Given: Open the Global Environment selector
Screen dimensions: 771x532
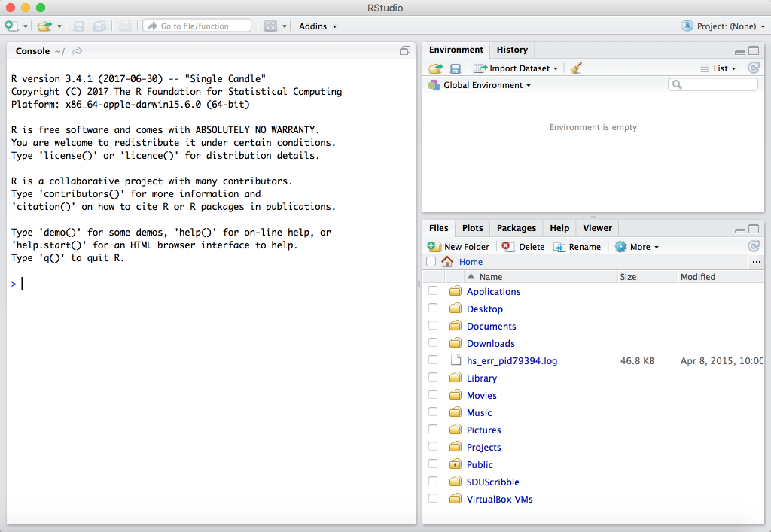Looking at the screenshot, I should click(480, 85).
